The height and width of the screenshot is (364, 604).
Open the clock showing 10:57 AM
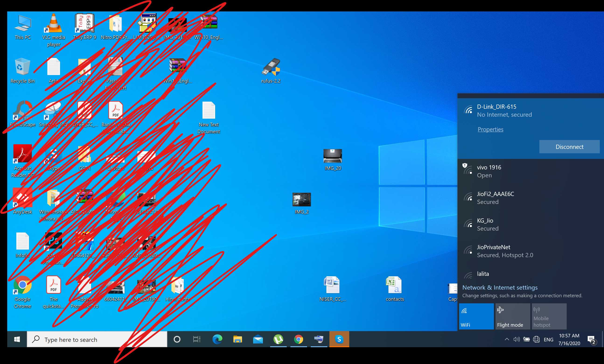tap(569, 339)
